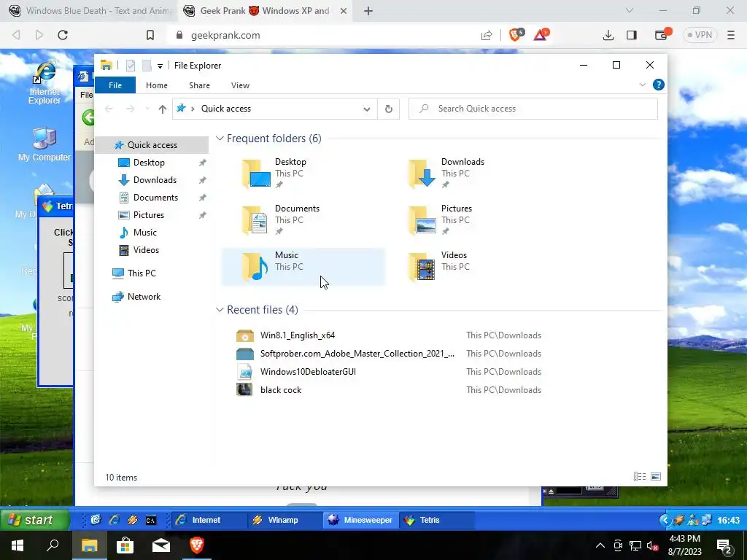
Task: Open the Brave wallet icon
Action: click(662, 34)
